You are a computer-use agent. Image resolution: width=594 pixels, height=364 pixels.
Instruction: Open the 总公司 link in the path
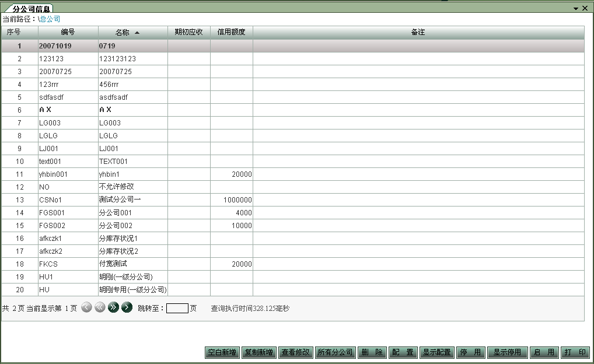coord(50,19)
